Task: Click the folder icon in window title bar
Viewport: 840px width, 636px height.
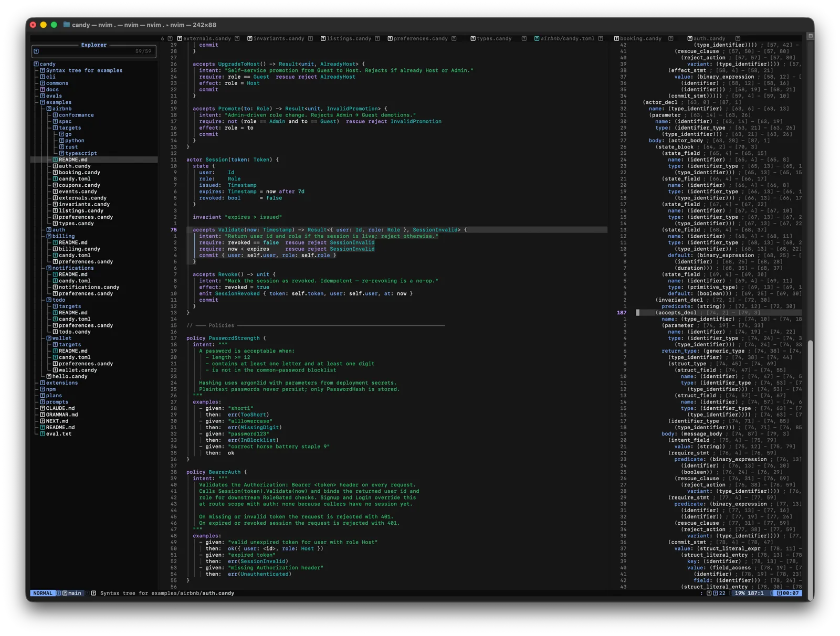Action: 66,25
